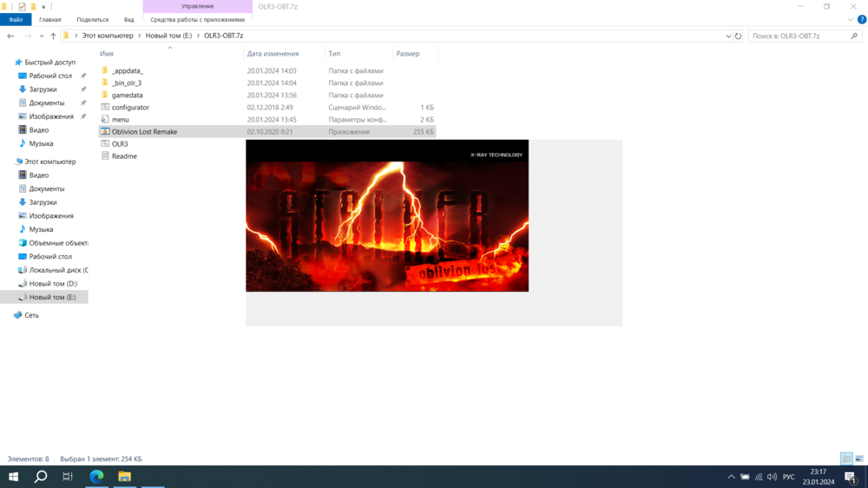This screenshot has height=488, width=868.
Task: Select the Readme text file
Action: click(x=124, y=156)
